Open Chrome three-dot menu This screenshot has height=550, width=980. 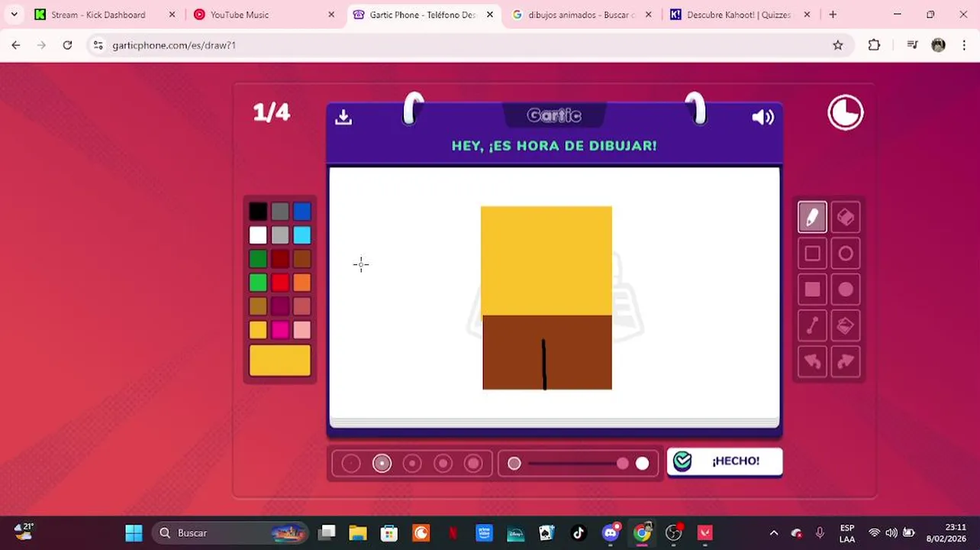pos(965,45)
